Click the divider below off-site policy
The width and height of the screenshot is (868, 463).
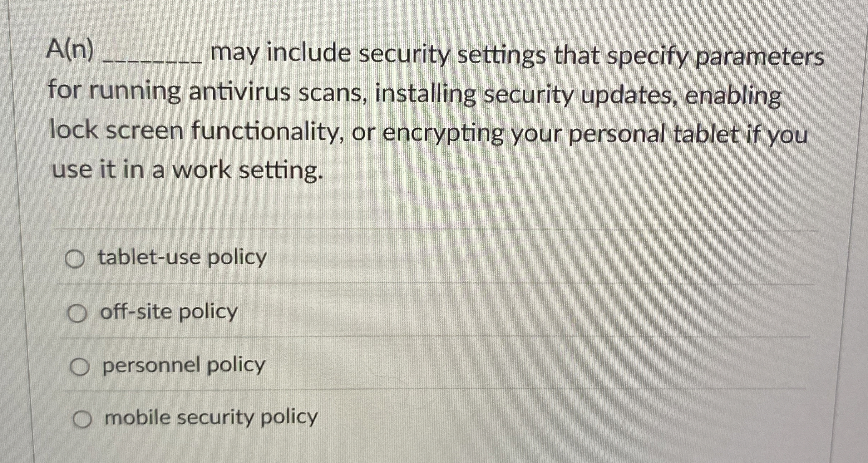point(429,337)
